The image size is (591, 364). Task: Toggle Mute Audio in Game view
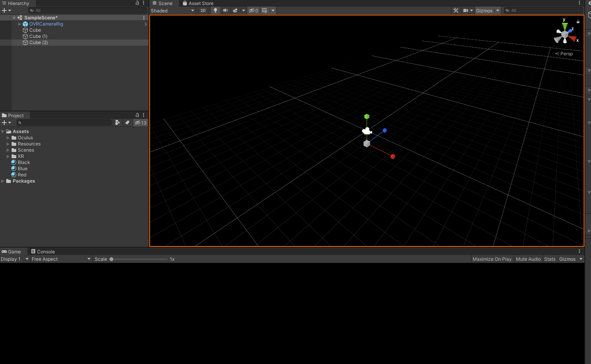(x=528, y=259)
